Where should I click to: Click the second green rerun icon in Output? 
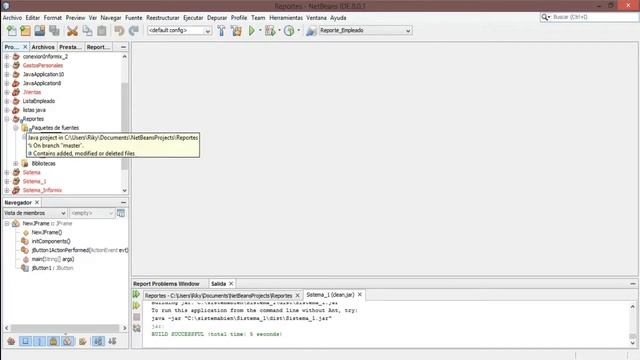(136, 305)
